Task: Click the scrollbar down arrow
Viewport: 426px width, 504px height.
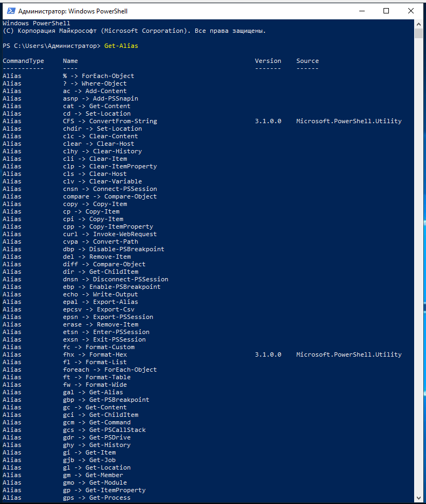Action: [x=418, y=498]
